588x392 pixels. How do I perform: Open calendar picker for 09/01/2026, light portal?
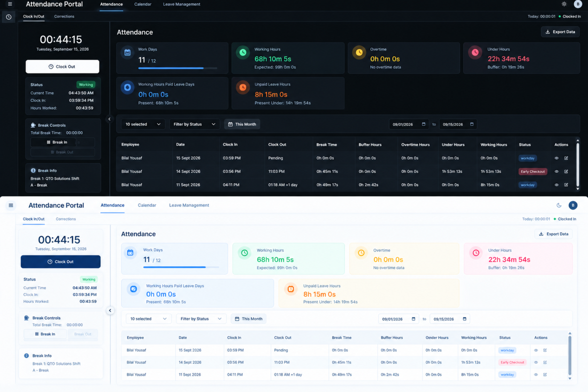point(413,319)
